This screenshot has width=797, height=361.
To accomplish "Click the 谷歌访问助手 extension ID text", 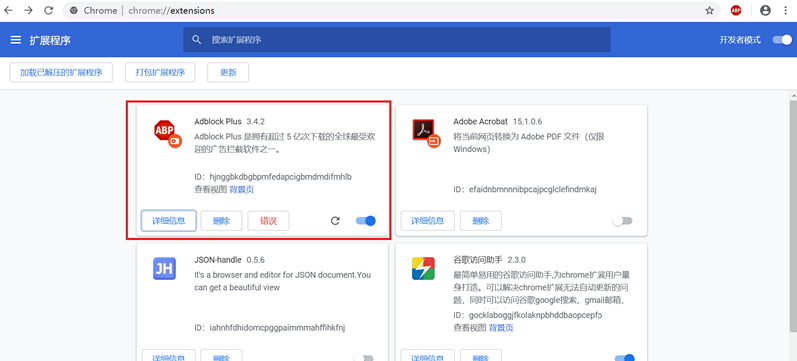I will (x=528, y=315).
